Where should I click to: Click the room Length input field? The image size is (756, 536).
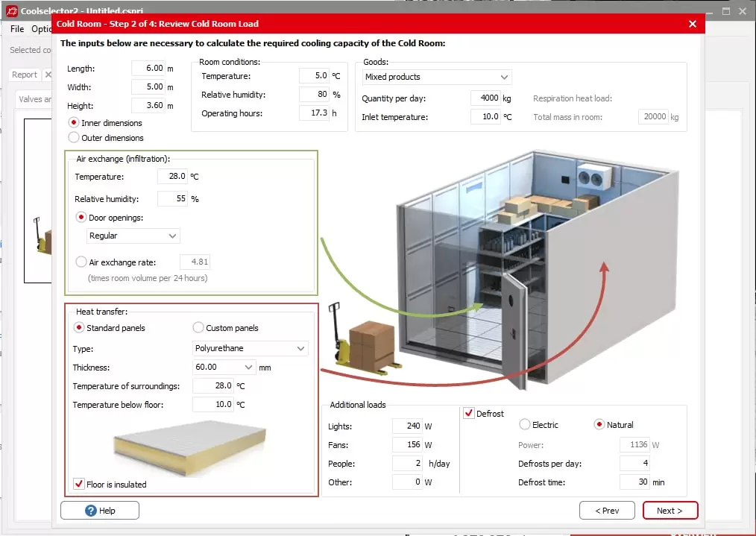[148, 69]
